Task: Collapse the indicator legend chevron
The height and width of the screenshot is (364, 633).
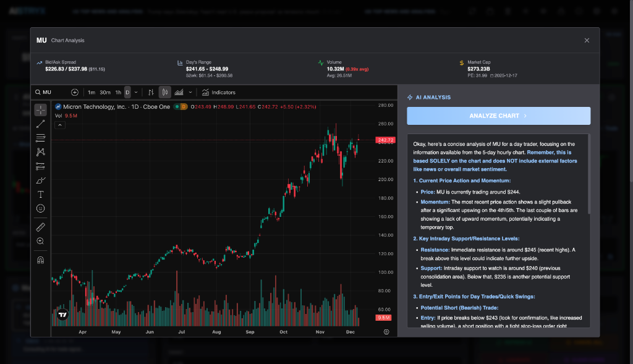Action: click(60, 125)
